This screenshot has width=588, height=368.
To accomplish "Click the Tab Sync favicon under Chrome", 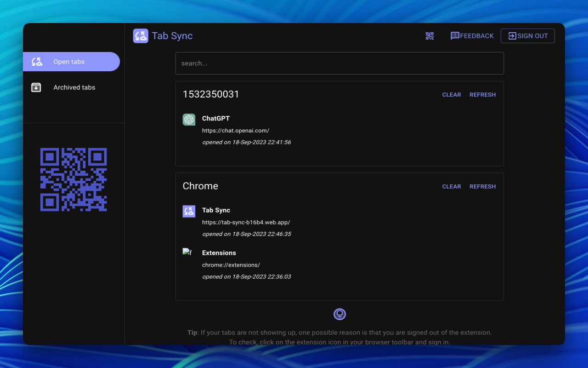I will point(189,211).
